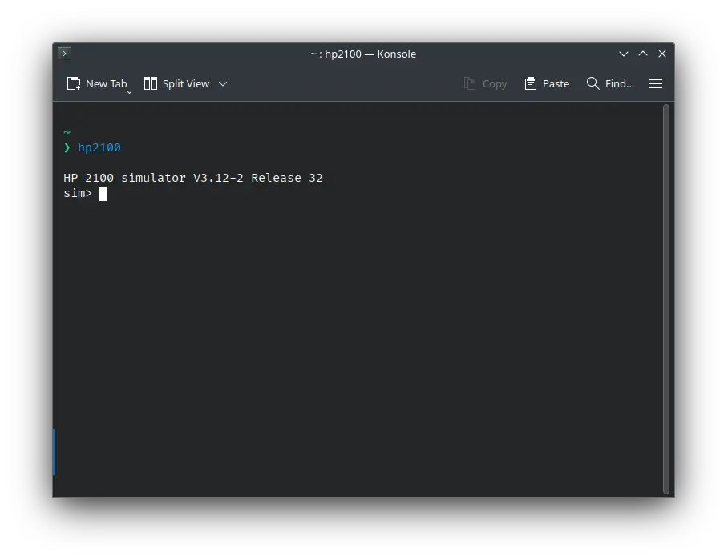Open the hamburger menu
The image size is (728, 560).
[x=656, y=83]
